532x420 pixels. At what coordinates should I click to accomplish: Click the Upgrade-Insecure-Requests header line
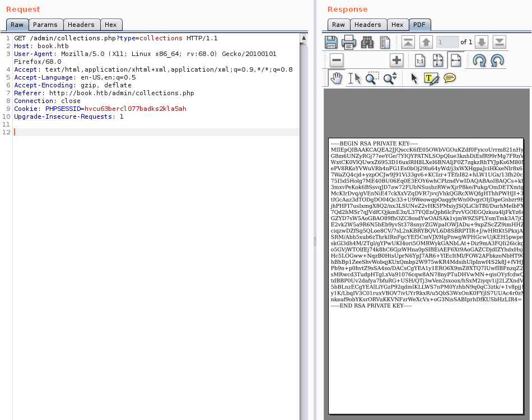tap(69, 116)
